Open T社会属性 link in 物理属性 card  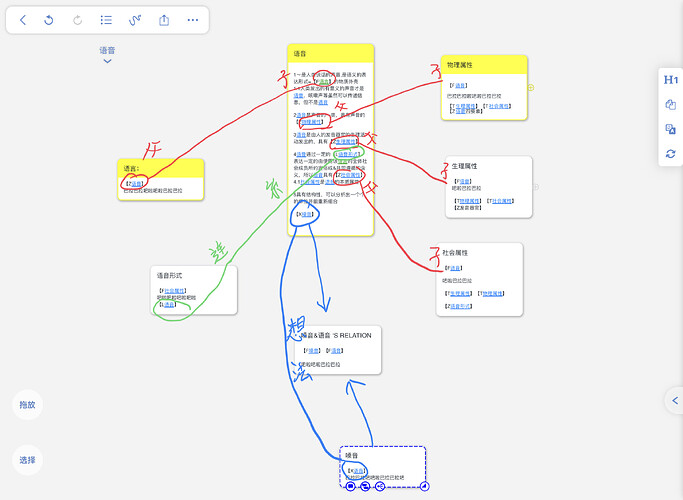[499, 106]
